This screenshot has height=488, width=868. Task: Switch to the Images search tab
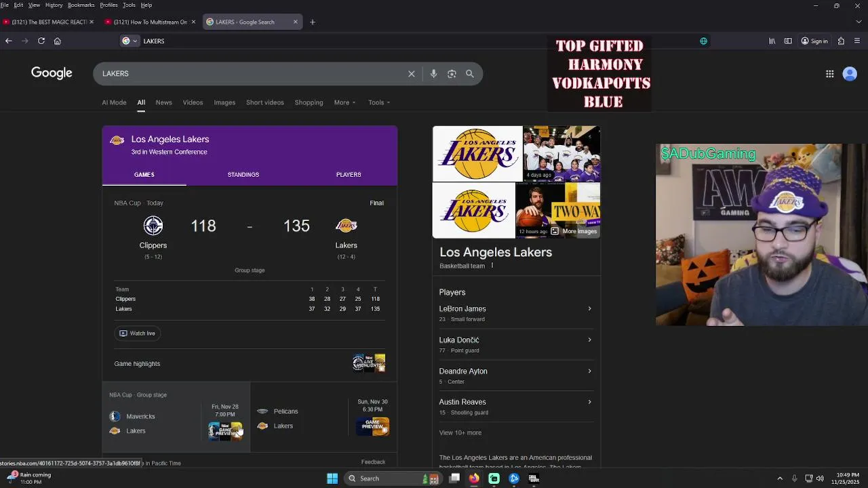point(224,102)
